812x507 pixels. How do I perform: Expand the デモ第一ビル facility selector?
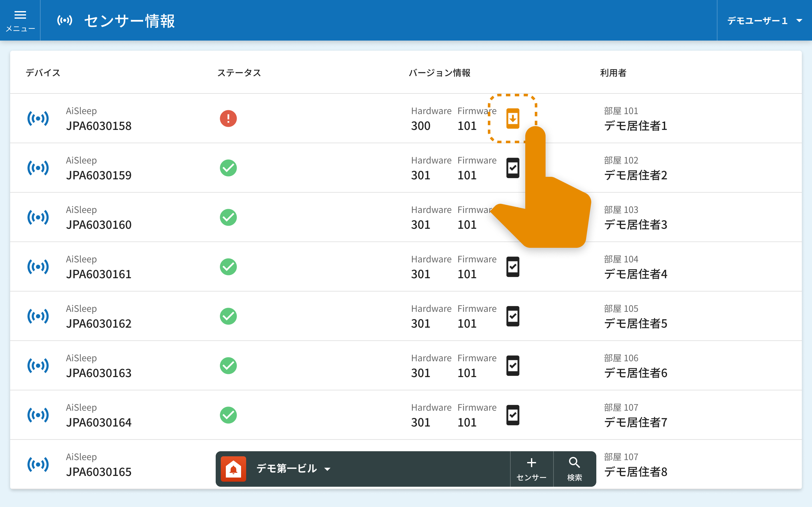pyautogui.click(x=286, y=469)
